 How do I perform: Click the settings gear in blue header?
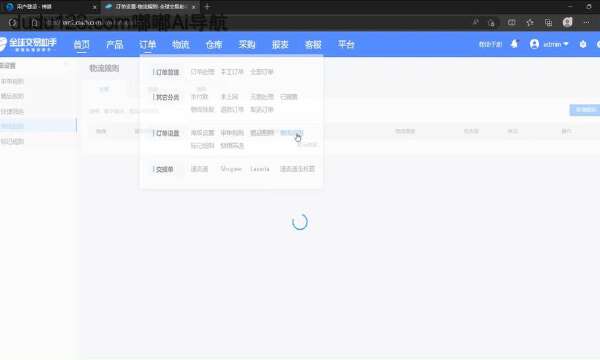point(582,44)
